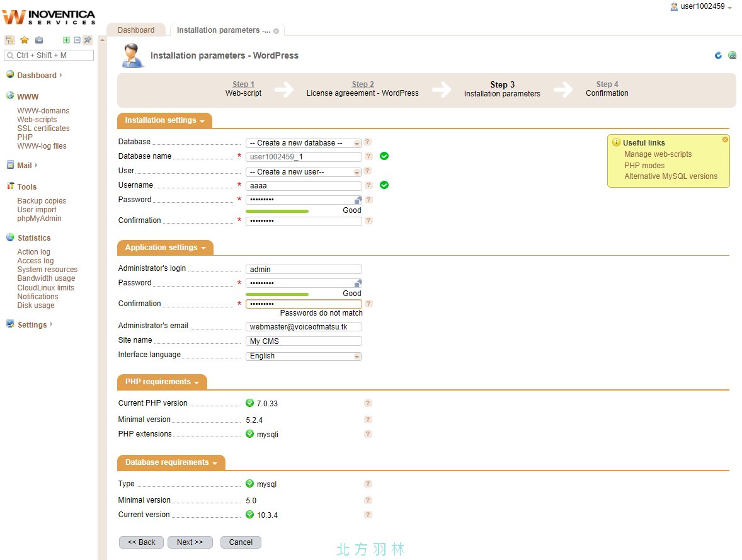Click the Administrator's login field
742x560 pixels.
(x=304, y=270)
